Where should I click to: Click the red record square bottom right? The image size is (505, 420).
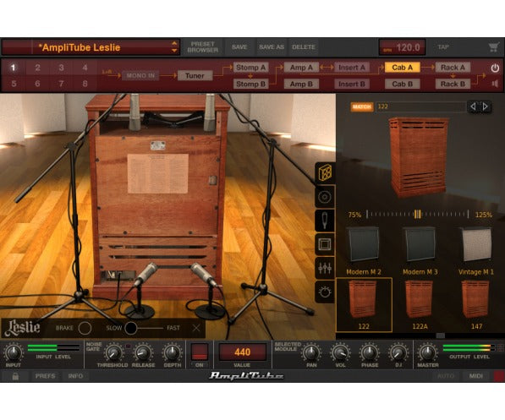499,376
